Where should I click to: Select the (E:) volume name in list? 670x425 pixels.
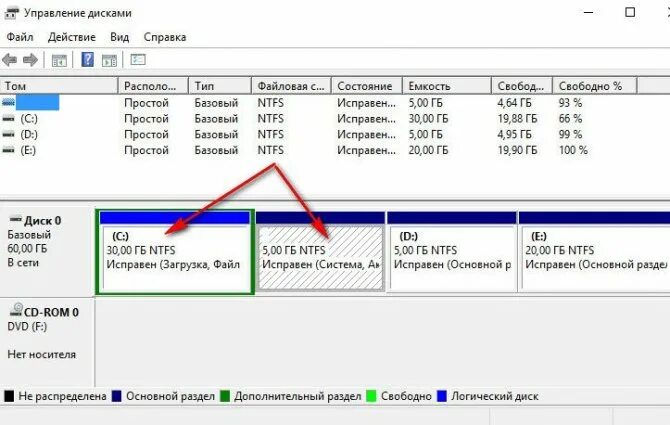point(28,150)
